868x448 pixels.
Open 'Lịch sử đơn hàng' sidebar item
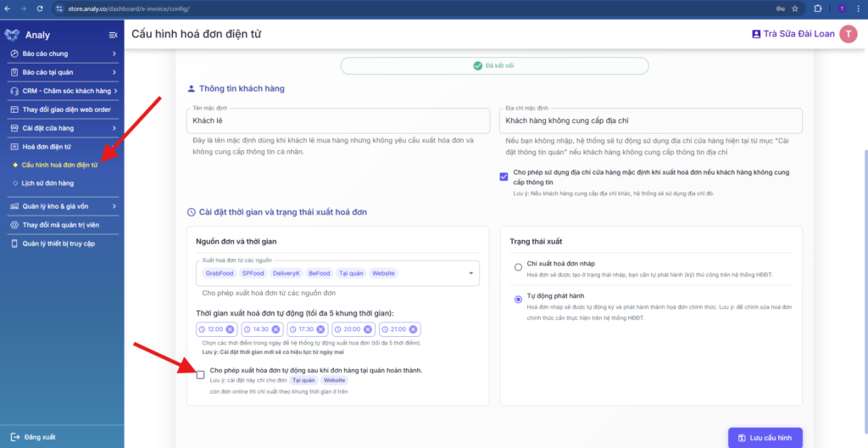coord(47,182)
